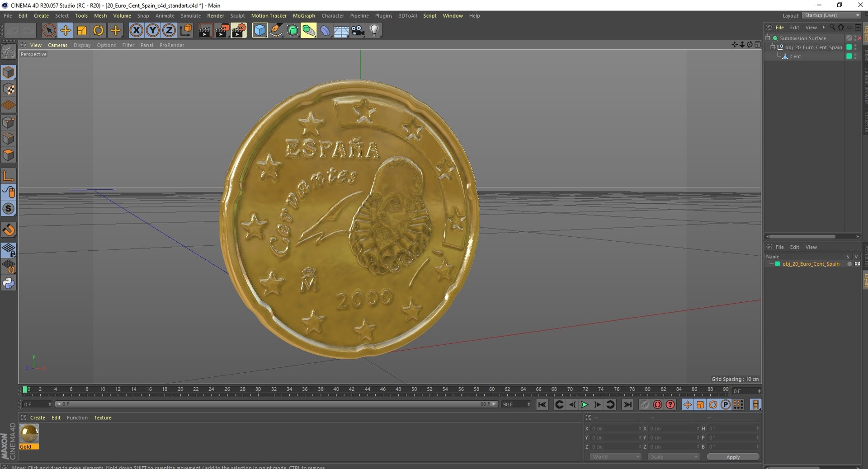Screen dimensions: 868x469
Task: Open the Array modeling objects icon
Action: 309,30
